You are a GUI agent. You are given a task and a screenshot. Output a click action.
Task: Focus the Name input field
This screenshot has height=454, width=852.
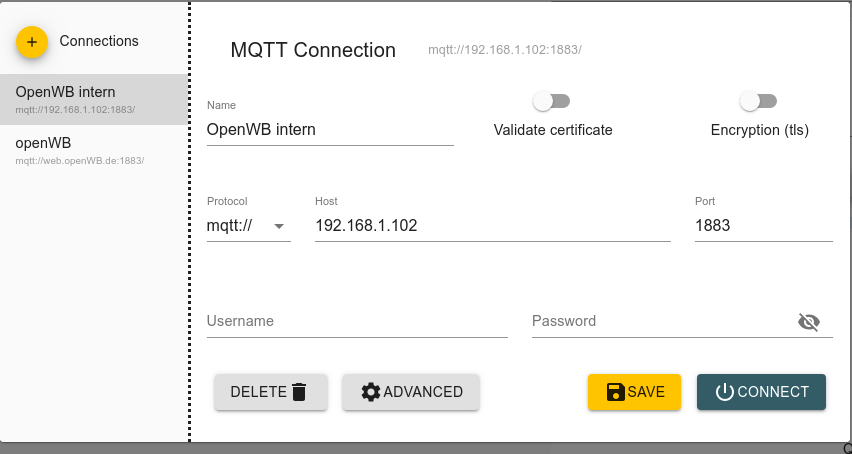tap(329, 129)
